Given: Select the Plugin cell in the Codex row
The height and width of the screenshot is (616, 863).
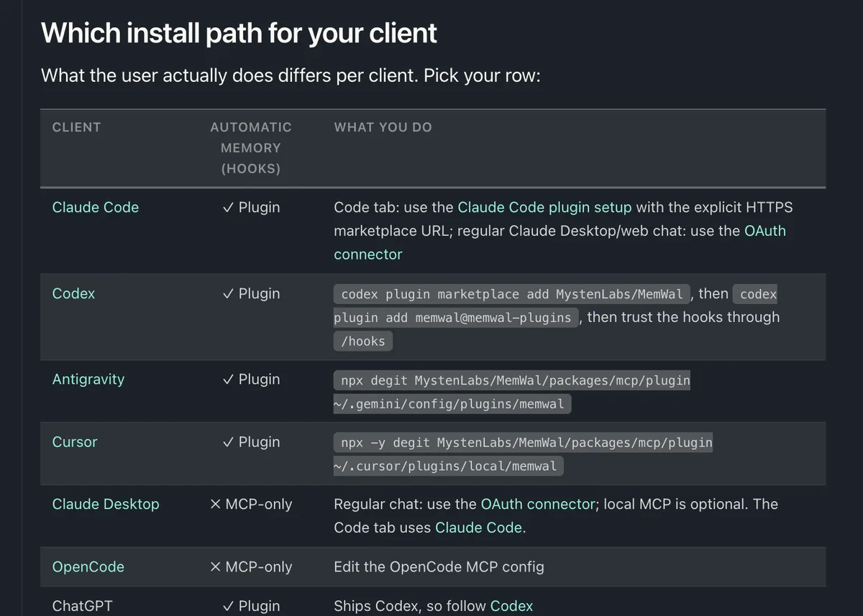Looking at the screenshot, I should point(251,293).
